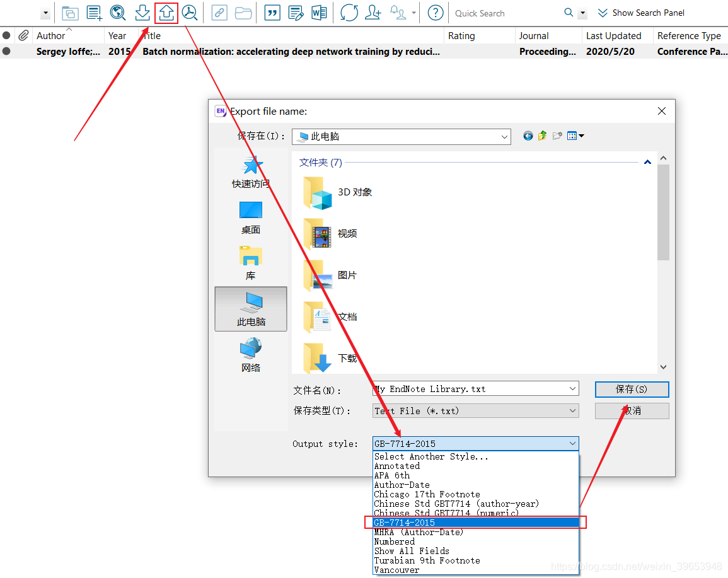728x578 pixels.
Task: Open the 下载 folder
Action: [330, 358]
